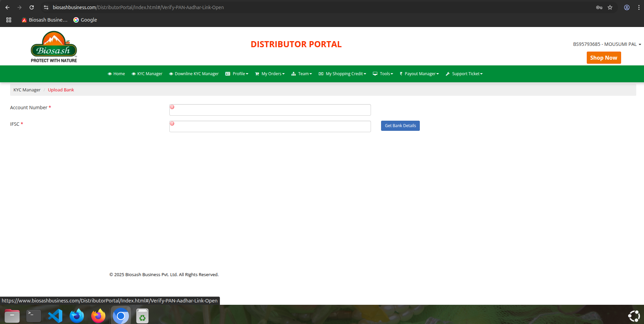This screenshot has height=324, width=644.
Task: Click the Biosash logo image
Action: 54,47
